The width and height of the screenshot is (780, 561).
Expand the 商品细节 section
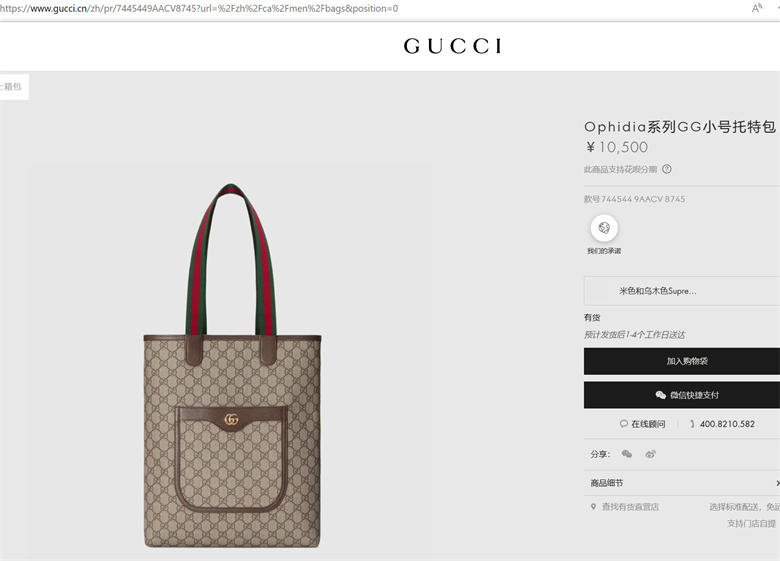pos(682,483)
